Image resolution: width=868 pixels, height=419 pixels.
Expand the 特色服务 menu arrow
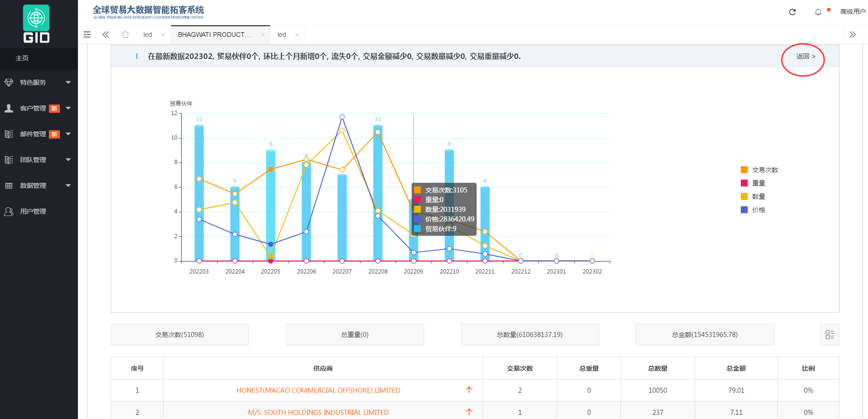[x=68, y=82]
